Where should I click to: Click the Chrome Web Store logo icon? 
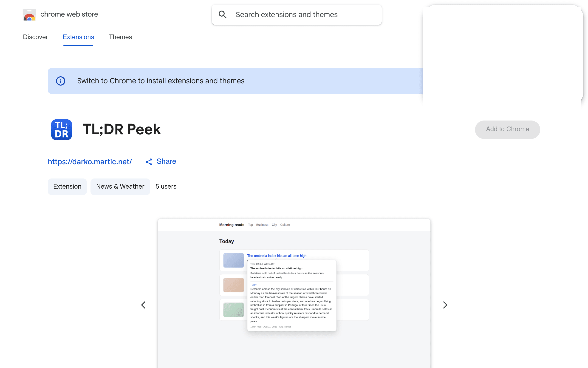pos(29,14)
